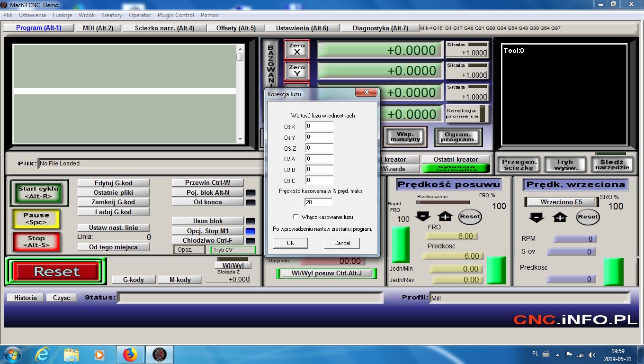Enable the Włącz kasowanie luzu checkbox
Image resolution: width=644 pixels, height=364 pixels.
tap(296, 217)
